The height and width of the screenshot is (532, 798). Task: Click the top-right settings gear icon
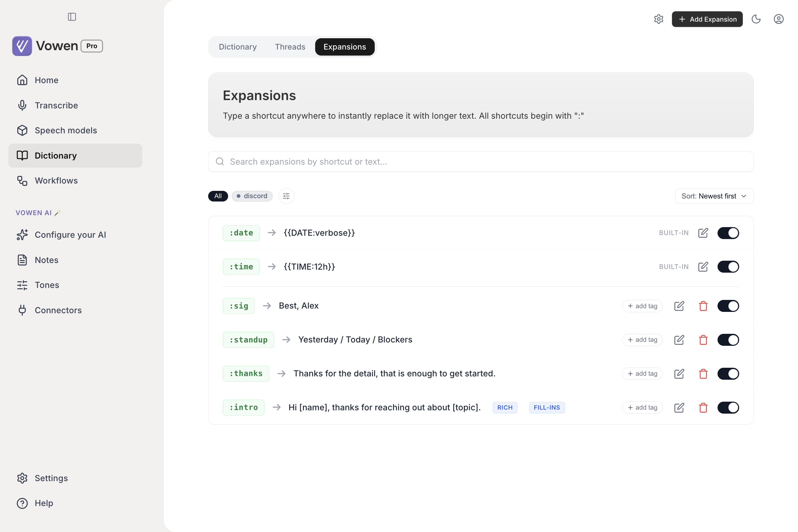659,19
